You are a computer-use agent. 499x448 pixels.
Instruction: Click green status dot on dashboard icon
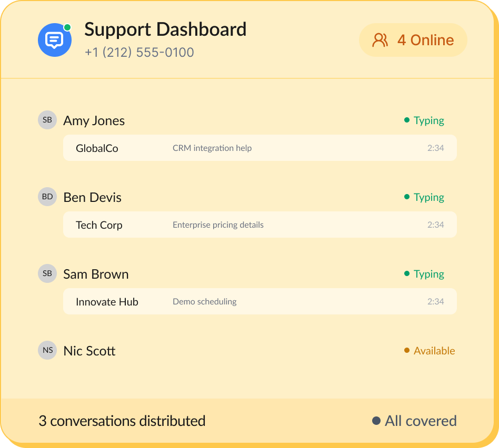click(x=67, y=27)
